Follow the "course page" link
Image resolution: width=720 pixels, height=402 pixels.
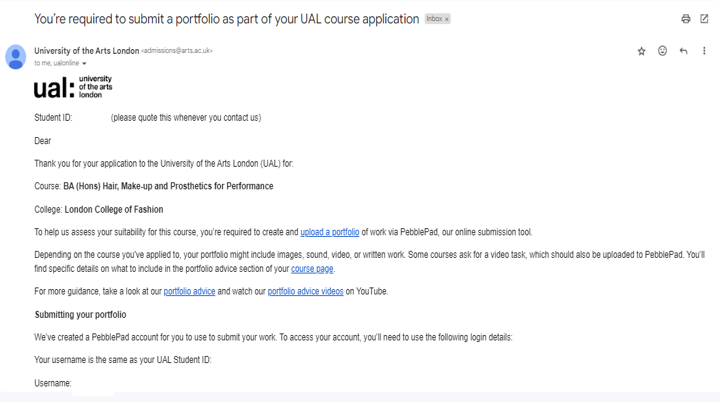click(312, 269)
